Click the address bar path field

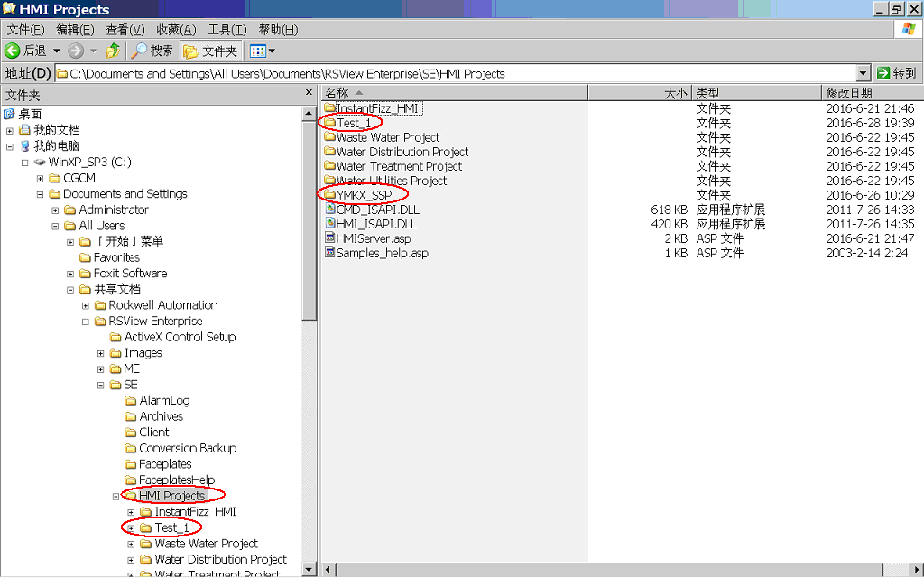456,73
